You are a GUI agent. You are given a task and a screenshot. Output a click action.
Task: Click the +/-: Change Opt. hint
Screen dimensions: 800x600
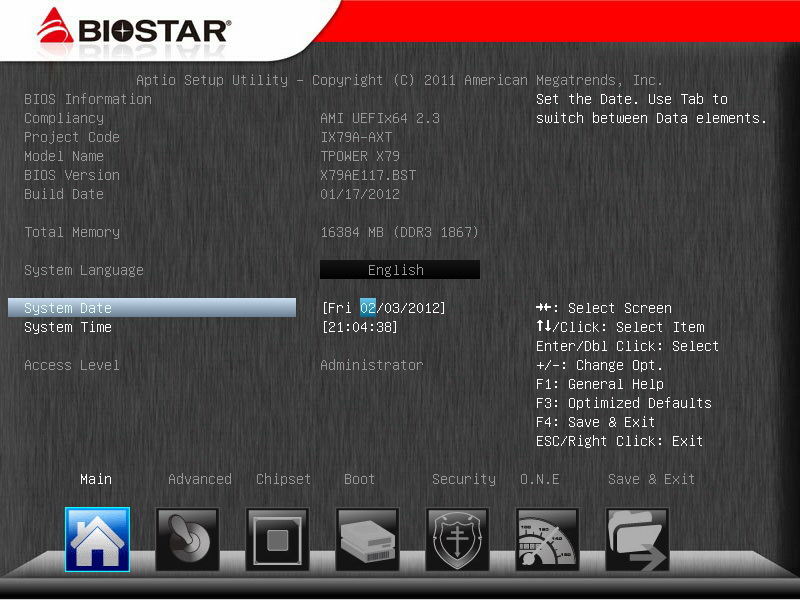(599, 365)
